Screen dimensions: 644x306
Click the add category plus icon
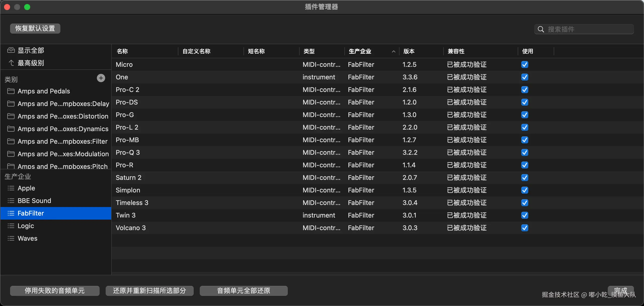point(101,78)
